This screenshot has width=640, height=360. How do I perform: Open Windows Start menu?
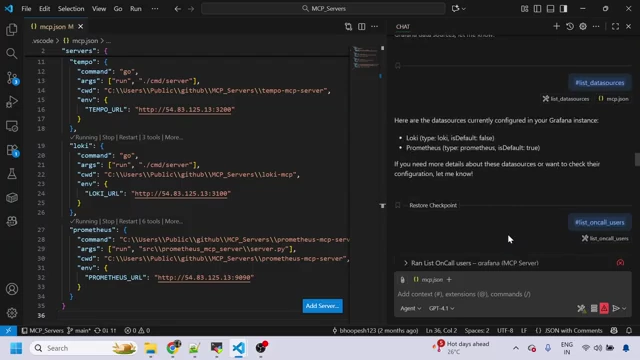pos(16,348)
